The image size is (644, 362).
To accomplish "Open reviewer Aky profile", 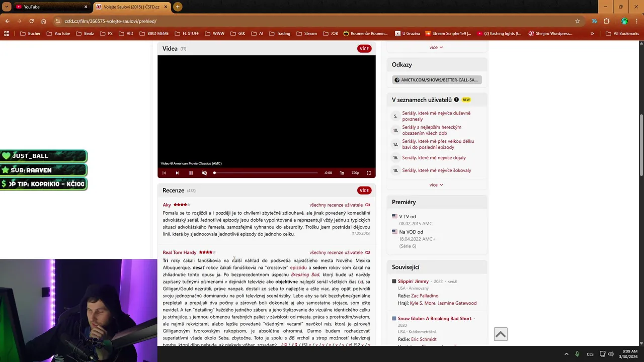I will 167,205.
